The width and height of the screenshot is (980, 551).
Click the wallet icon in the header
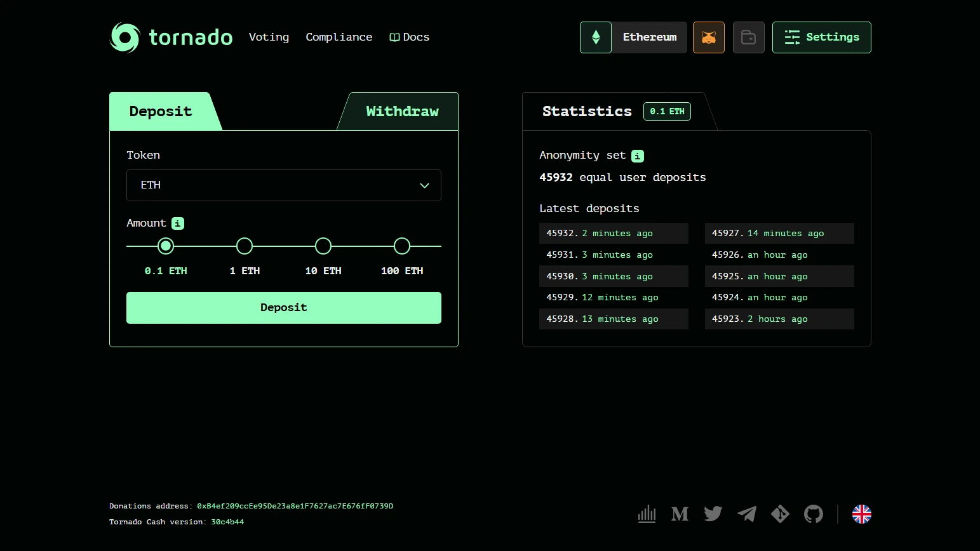[x=748, y=37]
